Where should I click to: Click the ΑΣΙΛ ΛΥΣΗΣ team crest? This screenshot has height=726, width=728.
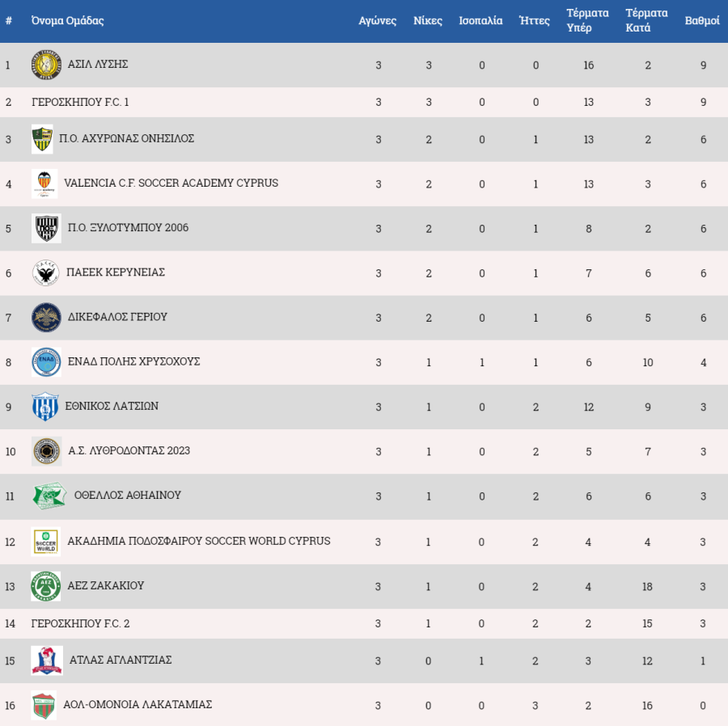tap(46, 65)
